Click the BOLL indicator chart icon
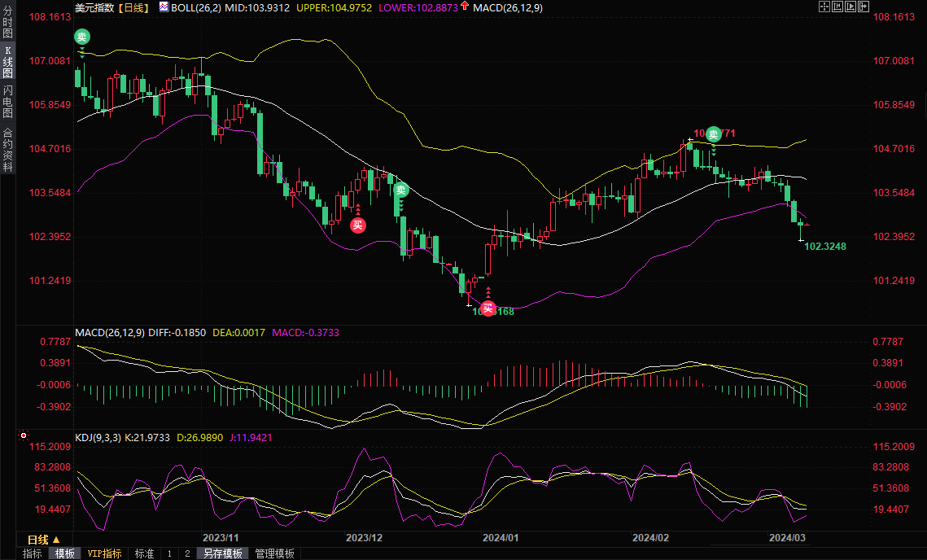Screen dimensions: 927x560 pyautogui.click(x=164, y=7)
